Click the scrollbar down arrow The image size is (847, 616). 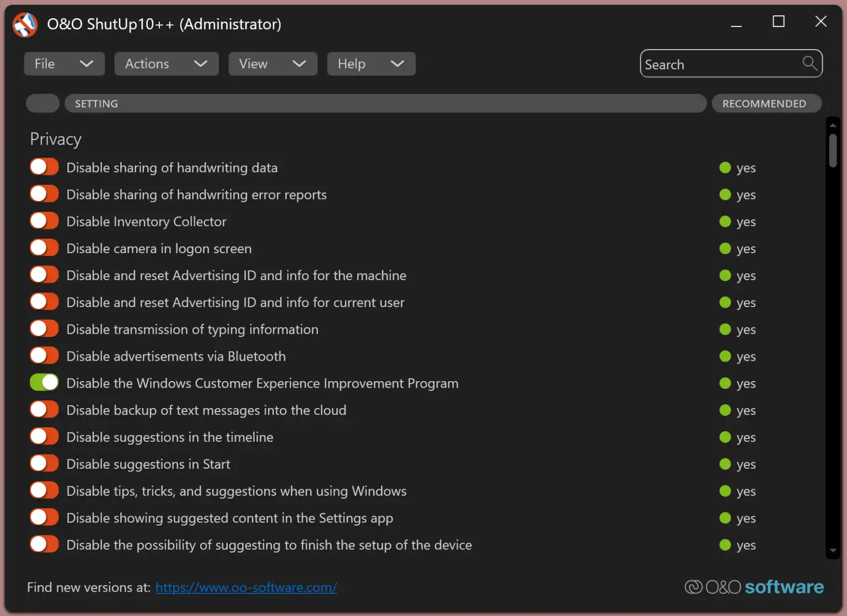click(833, 550)
